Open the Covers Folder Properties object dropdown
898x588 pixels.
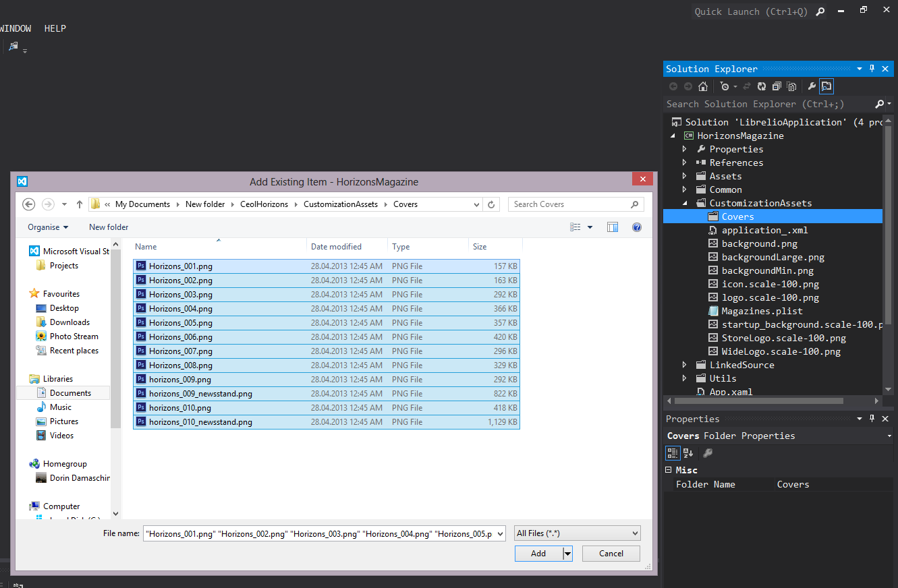tap(890, 436)
